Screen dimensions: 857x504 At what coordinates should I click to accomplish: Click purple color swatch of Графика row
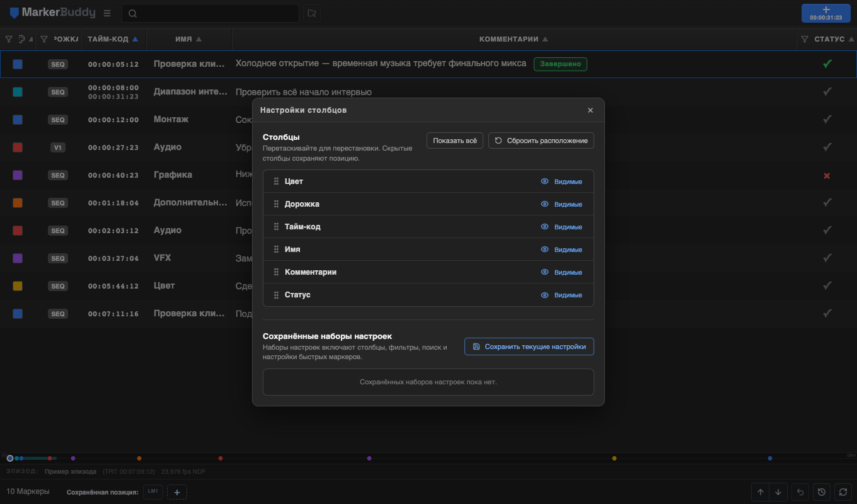pyautogui.click(x=18, y=175)
